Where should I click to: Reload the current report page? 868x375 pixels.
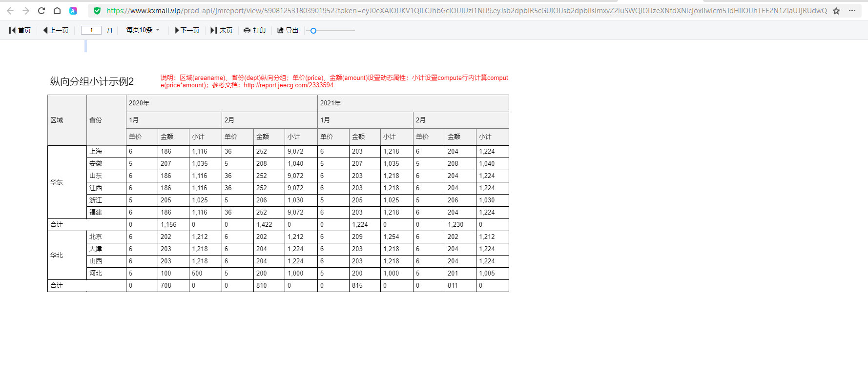41,11
